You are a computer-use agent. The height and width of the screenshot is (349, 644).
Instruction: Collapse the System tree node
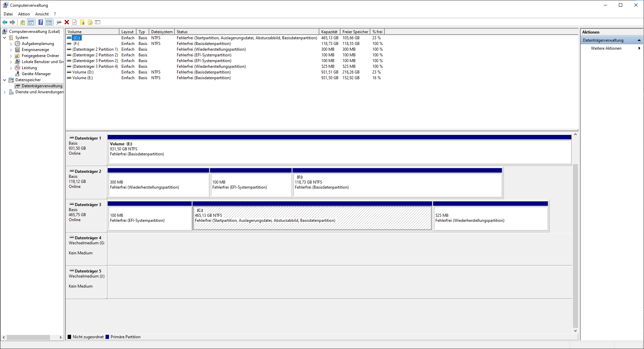click(5, 38)
